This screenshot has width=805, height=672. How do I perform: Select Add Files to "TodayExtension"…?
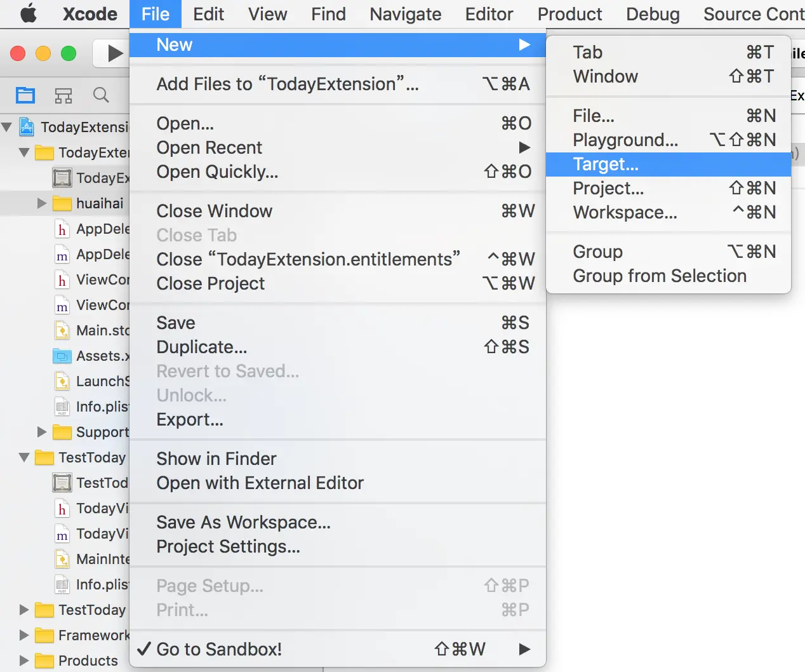[338, 84]
